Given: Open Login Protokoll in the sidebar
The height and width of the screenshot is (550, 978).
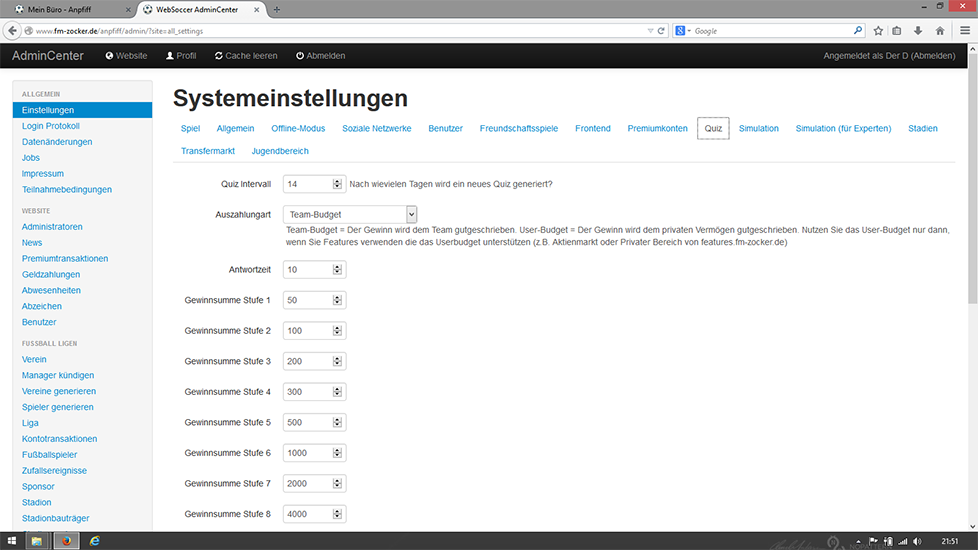Looking at the screenshot, I should coord(50,126).
